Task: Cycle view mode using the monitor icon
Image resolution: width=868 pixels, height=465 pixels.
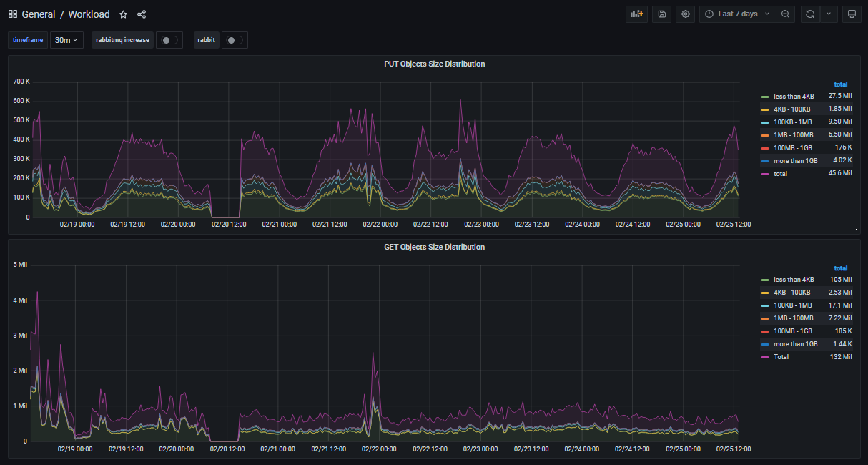Action: click(x=851, y=14)
